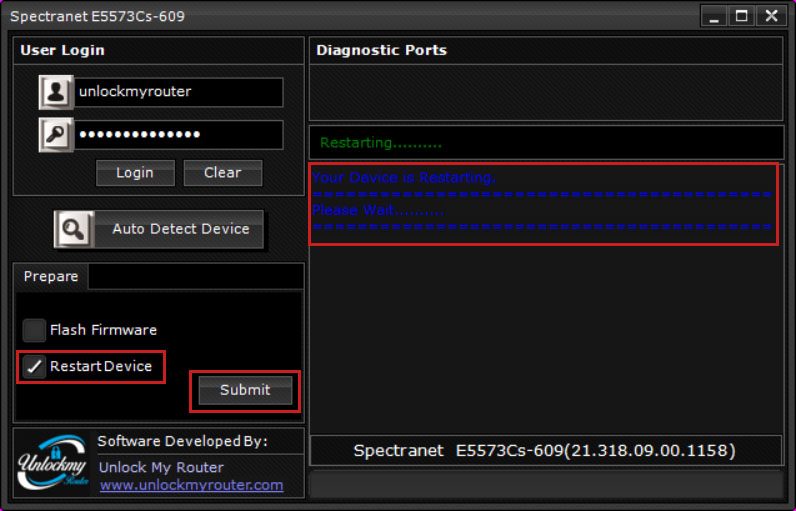Click the magnifier icon on Auto Detect Device
This screenshot has width=796, height=511.
click(x=74, y=229)
